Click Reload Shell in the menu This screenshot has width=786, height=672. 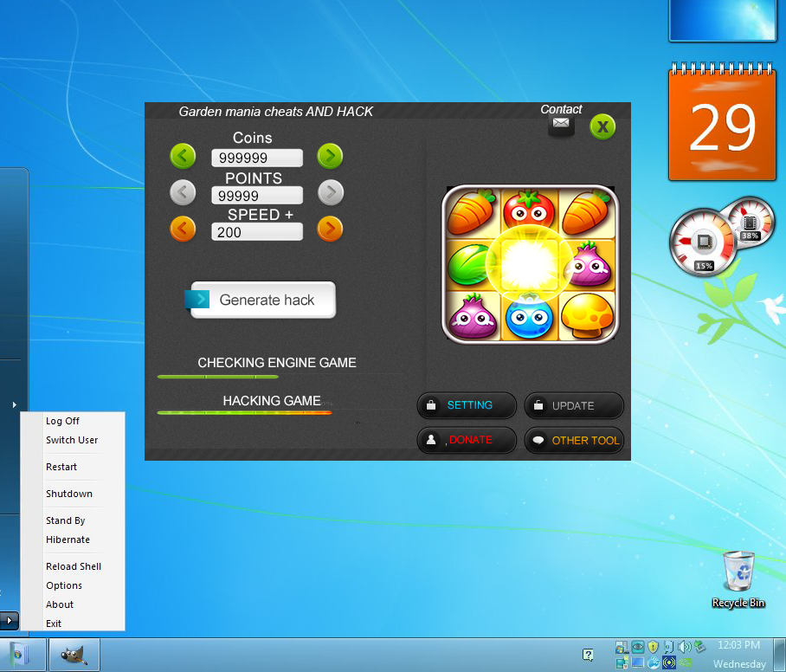coord(74,566)
